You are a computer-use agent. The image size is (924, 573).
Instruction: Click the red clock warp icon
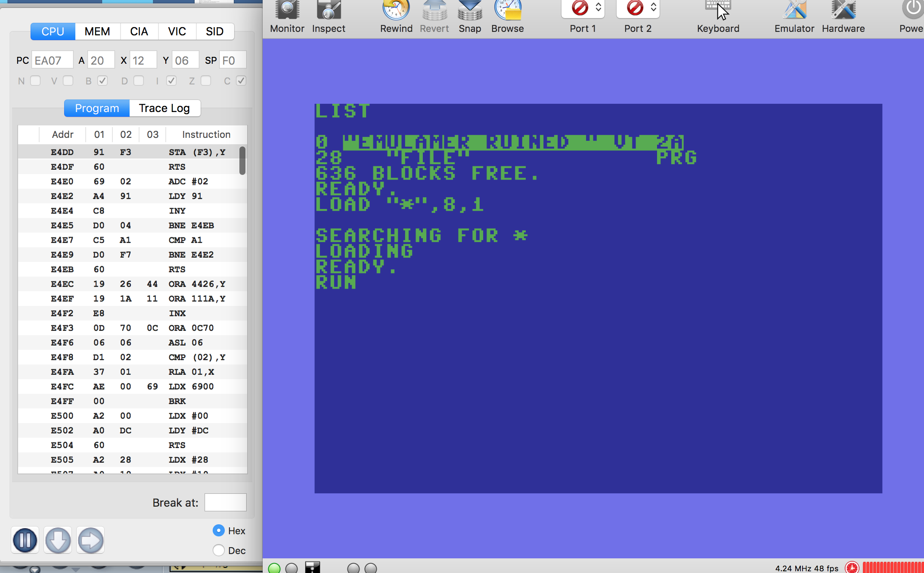click(852, 567)
